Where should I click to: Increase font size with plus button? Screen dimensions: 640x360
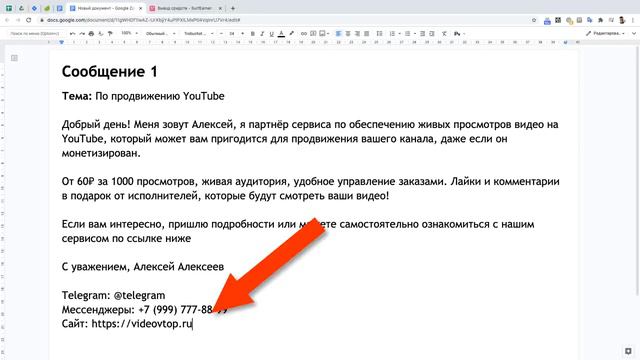pyautogui.click(x=242, y=33)
